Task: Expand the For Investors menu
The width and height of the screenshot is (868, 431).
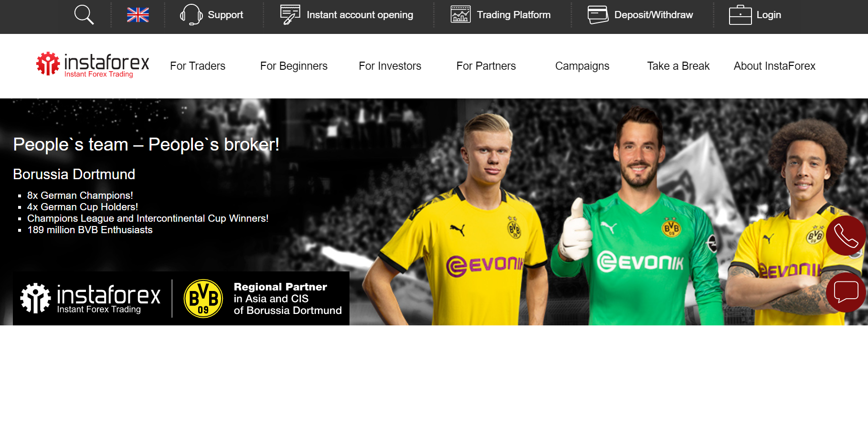Action: click(x=390, y=66)
